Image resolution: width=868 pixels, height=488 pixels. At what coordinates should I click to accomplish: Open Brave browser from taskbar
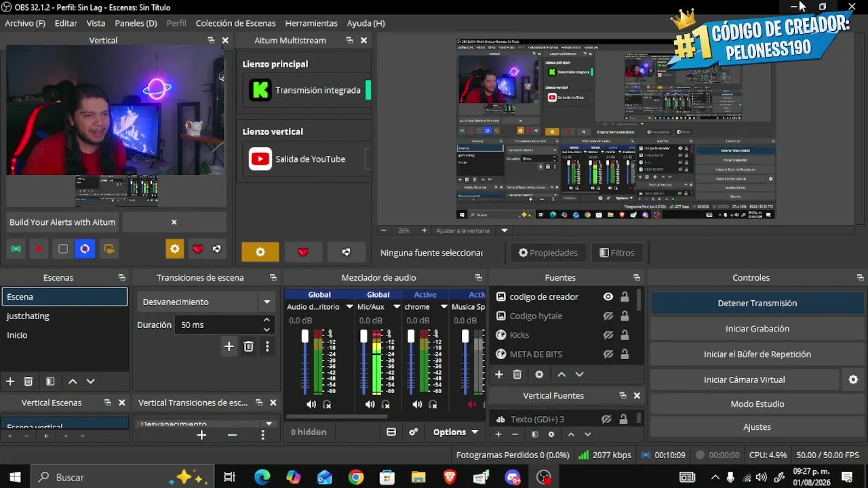click(450, 477)
